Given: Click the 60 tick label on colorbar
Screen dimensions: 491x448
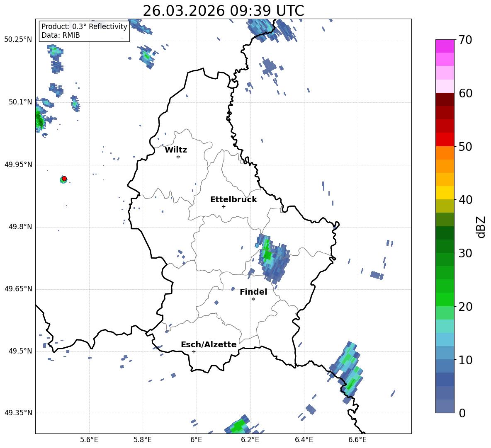Looking at the screenshot, I should coord(465,93).
